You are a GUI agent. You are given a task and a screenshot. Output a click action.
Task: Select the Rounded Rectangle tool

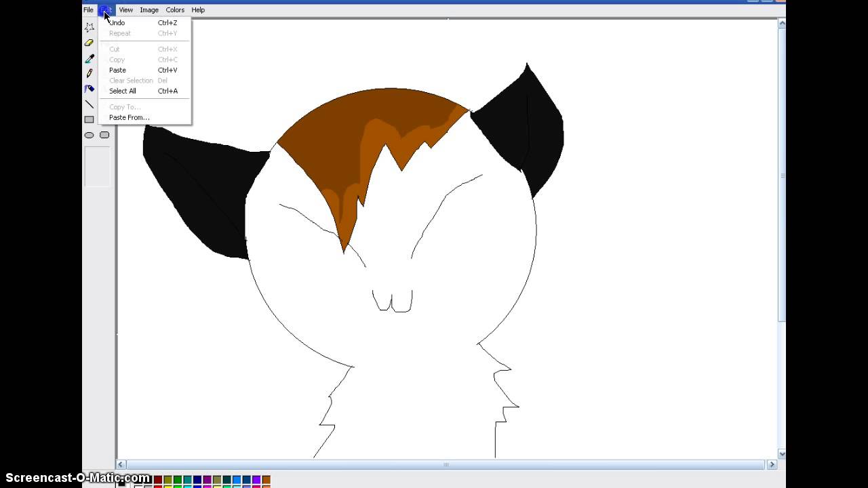point(104,135)
